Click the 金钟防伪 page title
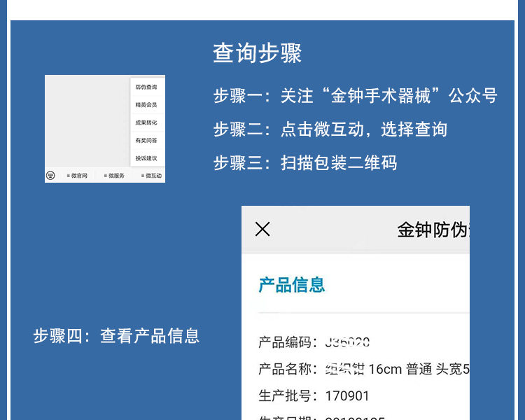Screen dimensions: 525x420 pos(433,230)
